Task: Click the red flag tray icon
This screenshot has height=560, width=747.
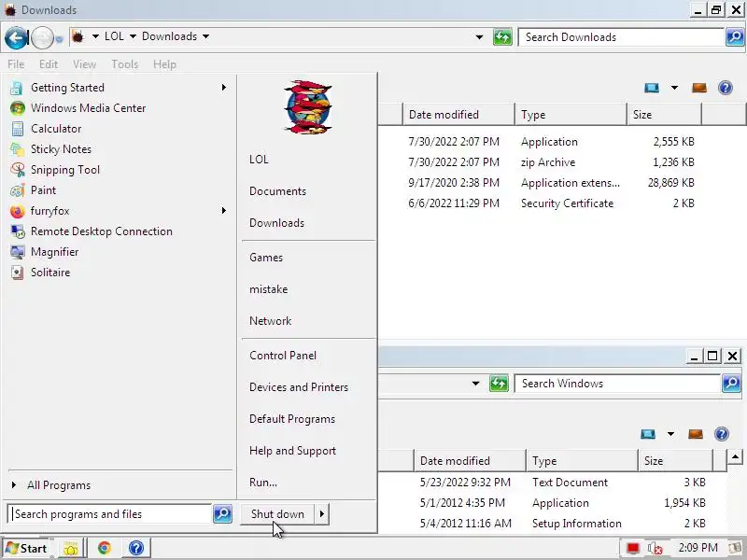Action: pos(633,549)
